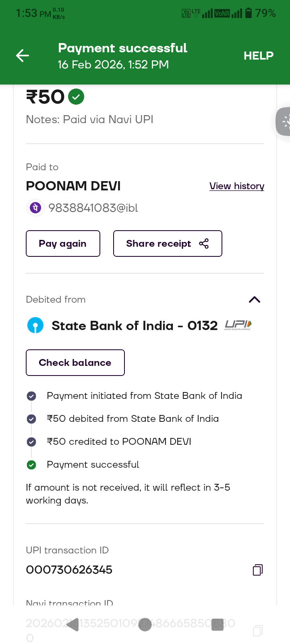Open View history link
Viewport: 290px width, 644px height.
click(x=237, y=186)
